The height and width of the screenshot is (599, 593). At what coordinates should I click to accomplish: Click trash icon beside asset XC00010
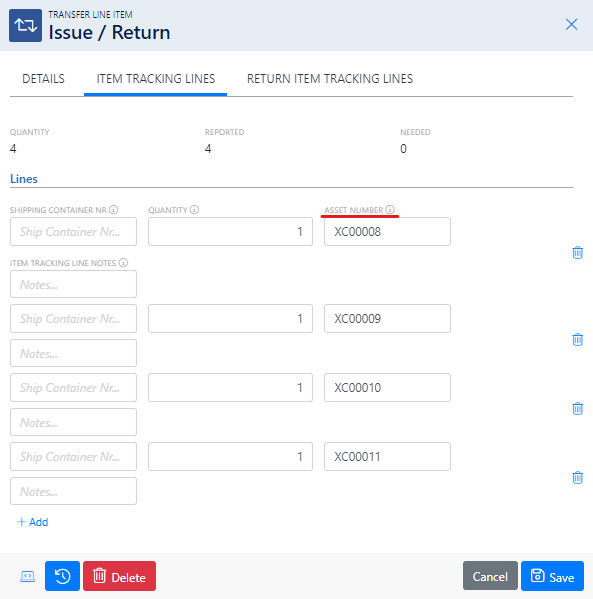point(577,408)
